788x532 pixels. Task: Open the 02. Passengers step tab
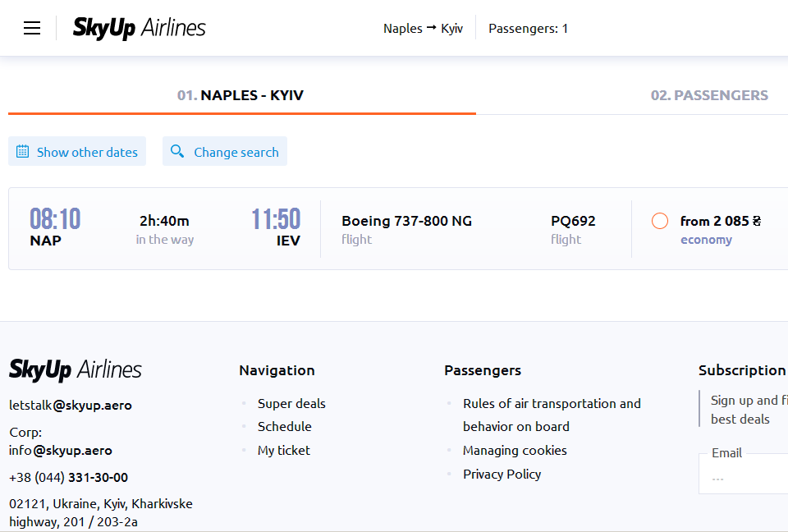(709, 95)
